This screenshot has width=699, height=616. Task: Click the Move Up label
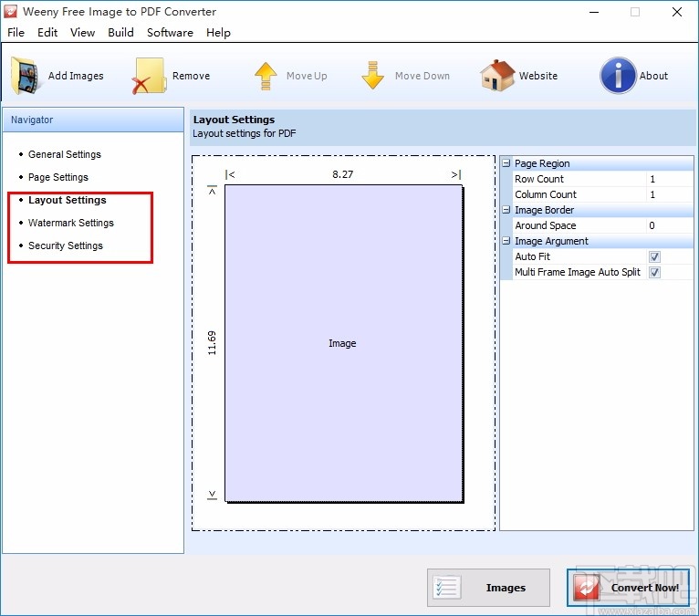point(307,76)
